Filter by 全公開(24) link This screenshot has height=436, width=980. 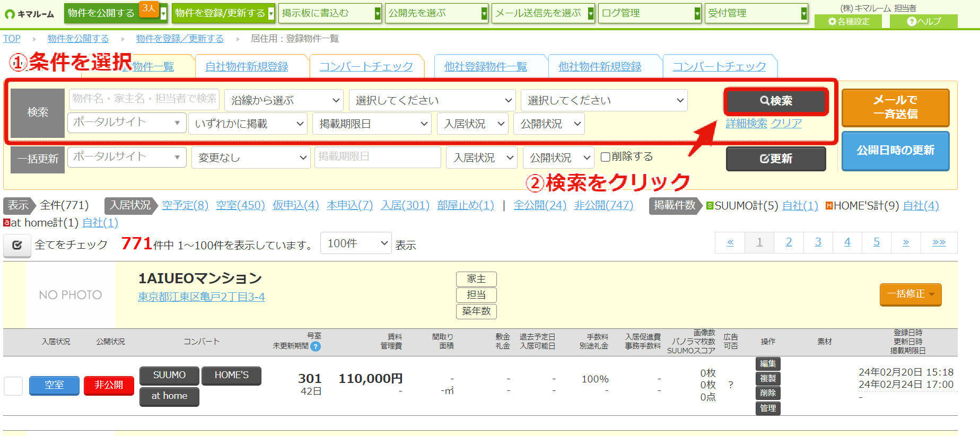[x=540, y=205]
